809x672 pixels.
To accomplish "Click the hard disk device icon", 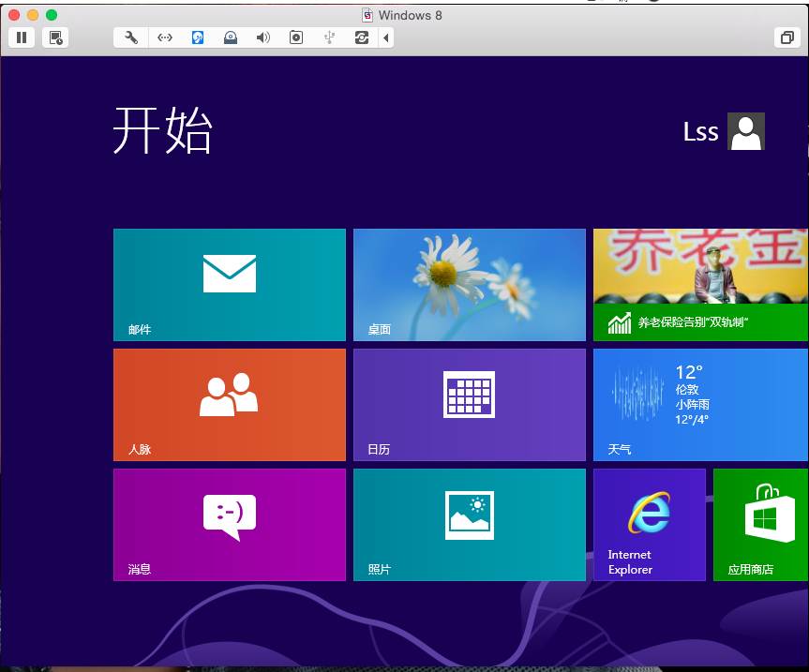I will 198,37.
